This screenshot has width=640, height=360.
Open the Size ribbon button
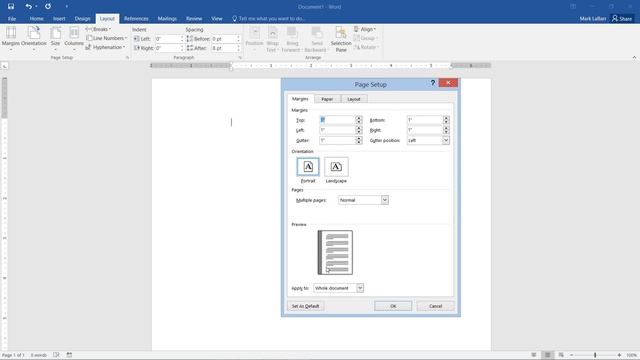56,38
